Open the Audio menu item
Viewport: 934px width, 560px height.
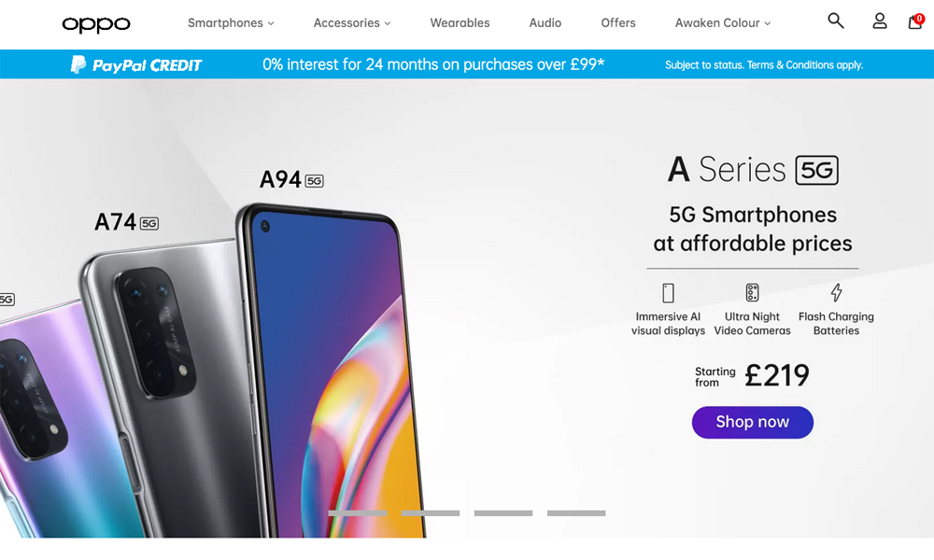[x=545, y=23]
